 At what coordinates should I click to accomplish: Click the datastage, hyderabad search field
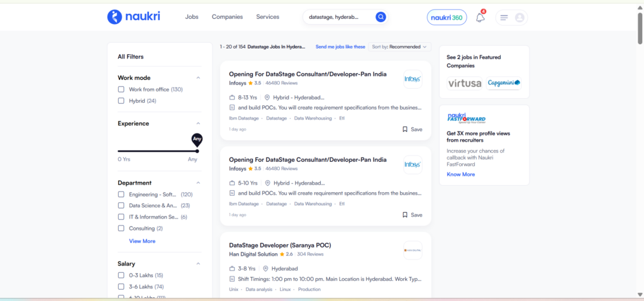(x=339, y=17)
